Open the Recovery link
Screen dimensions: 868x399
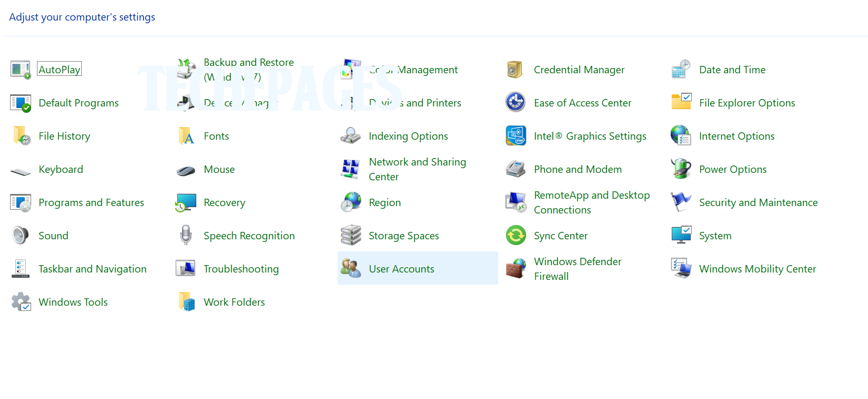224,202
